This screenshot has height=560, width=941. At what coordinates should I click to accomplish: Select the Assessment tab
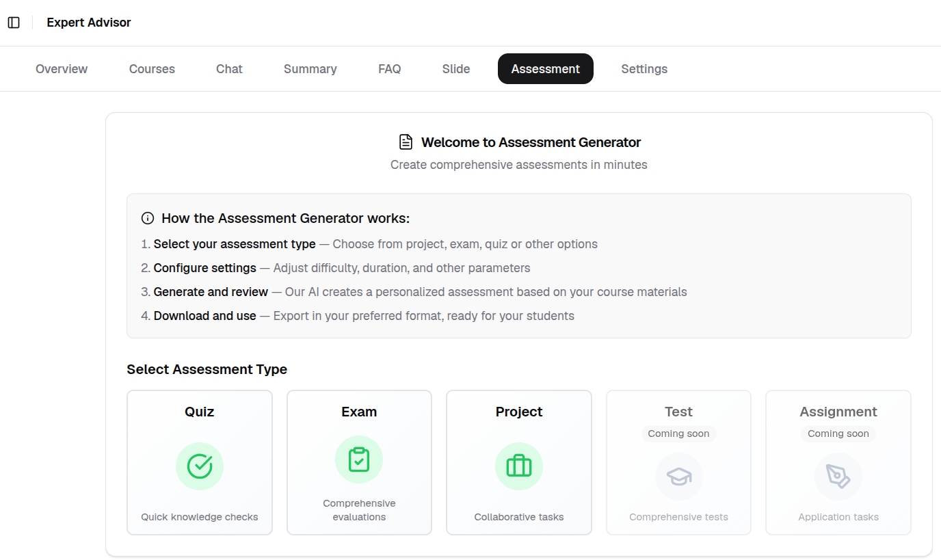[546, 69]
